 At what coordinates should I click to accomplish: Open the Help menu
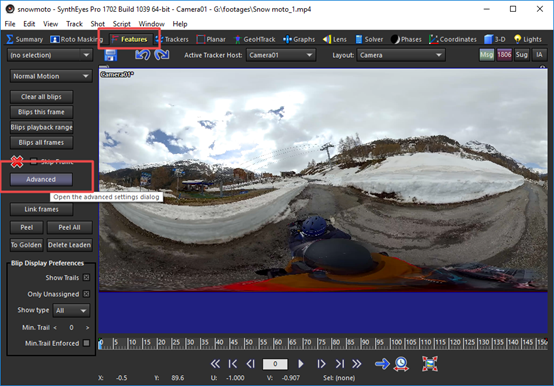tap(179, 24)
